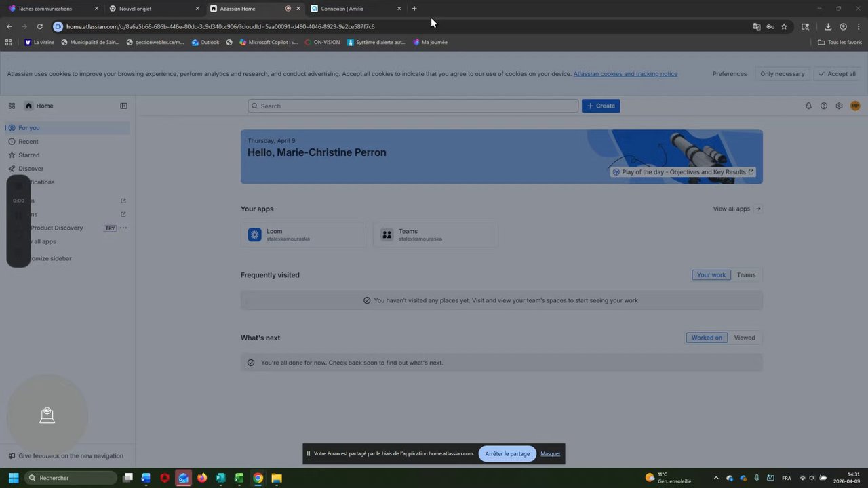The height and width of the screenshot is (488, 868).
Task: Switch What's next to Viewed
Action: pyautogui.click(x=745, y=338)
